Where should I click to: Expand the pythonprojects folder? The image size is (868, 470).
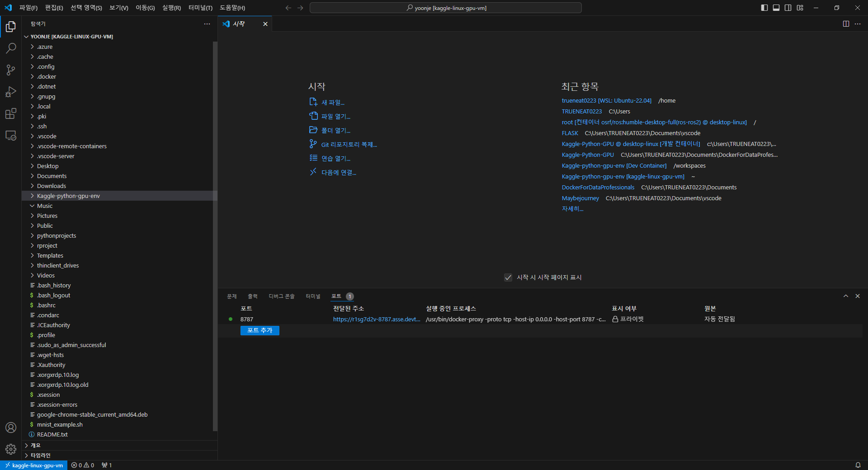119,235
